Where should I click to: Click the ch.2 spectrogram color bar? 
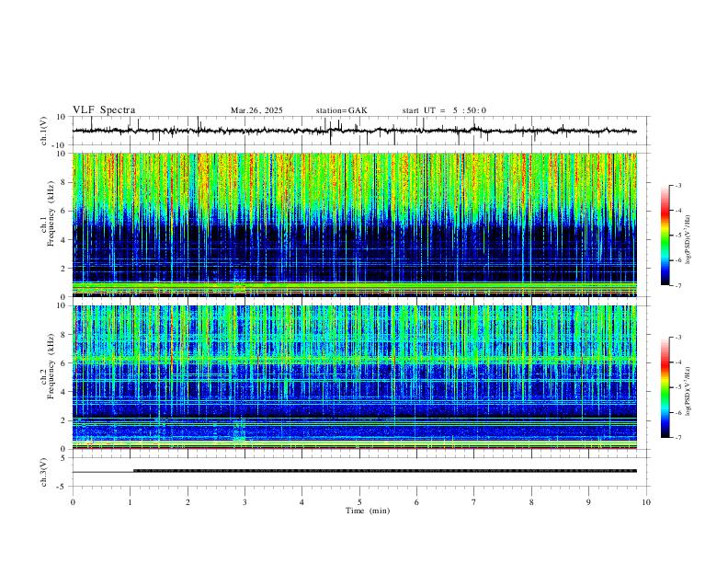tap(665, 387)
